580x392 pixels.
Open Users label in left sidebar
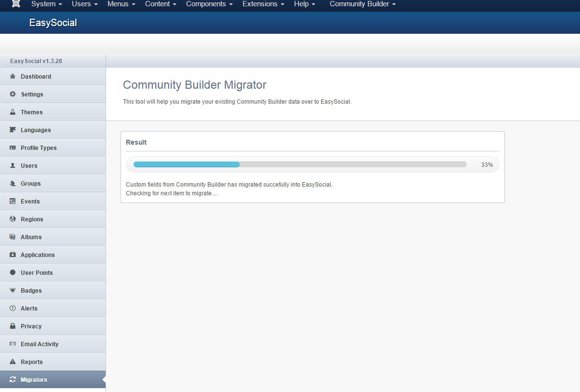pos(29,166)
